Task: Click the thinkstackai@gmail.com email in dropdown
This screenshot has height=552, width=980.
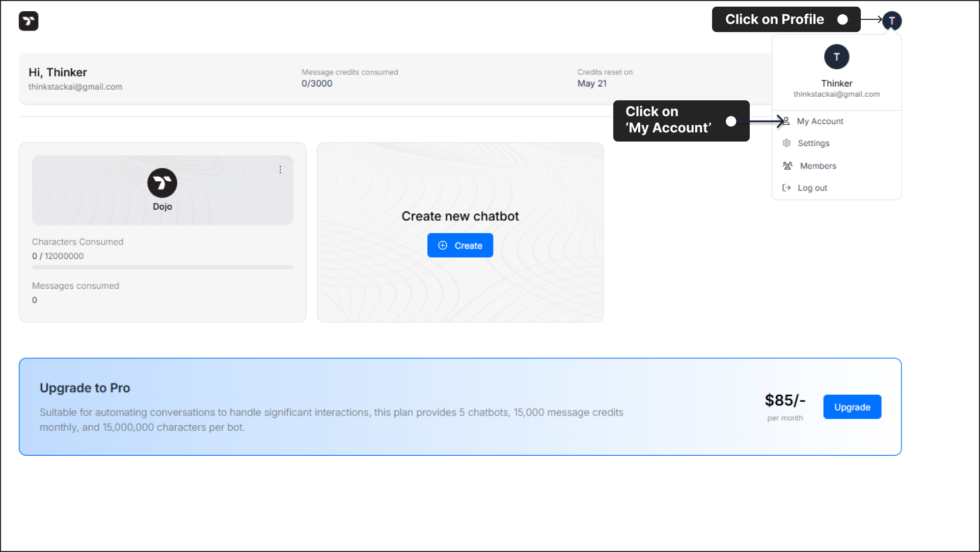Action: point(836,94)
